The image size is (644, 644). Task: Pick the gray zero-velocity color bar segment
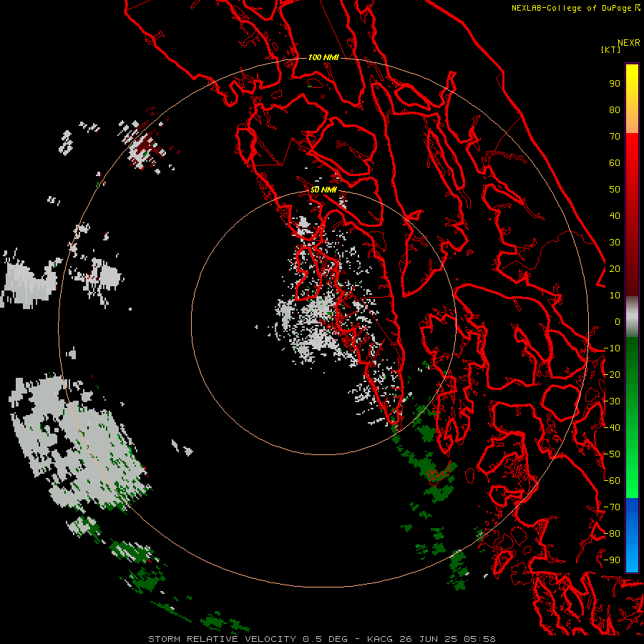(x=632, y=317)
